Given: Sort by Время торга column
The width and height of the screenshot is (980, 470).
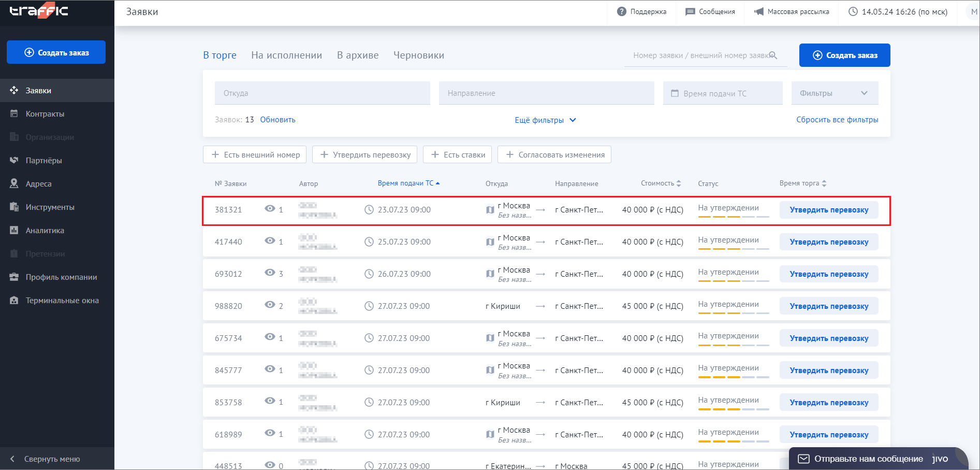Looking at the screenshot, I should pos(803,183).
